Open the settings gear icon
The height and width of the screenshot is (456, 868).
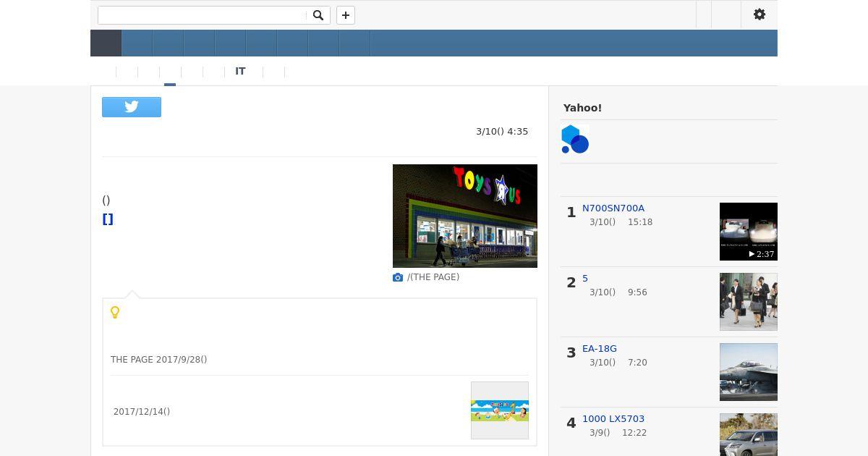pos(759,14)
